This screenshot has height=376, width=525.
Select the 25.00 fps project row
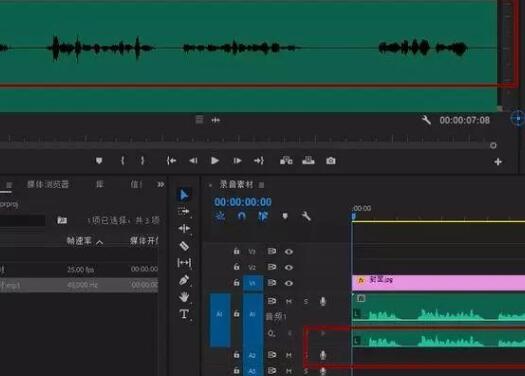pos(79,269)
